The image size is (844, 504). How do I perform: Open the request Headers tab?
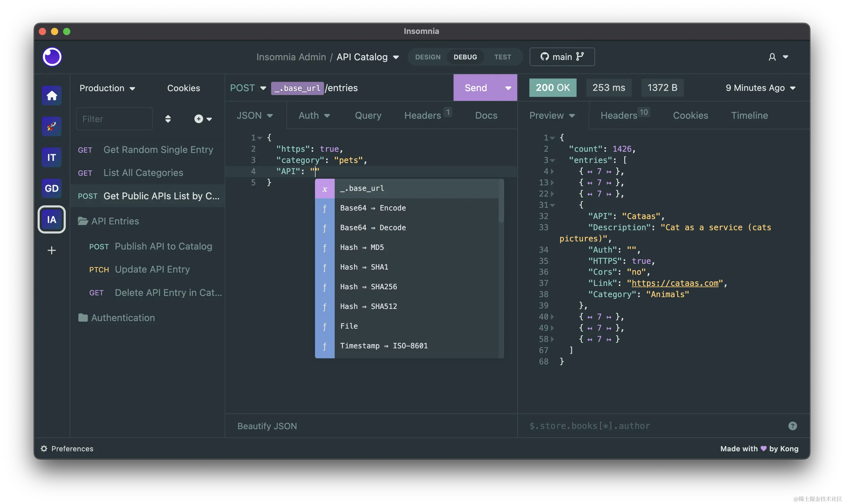(x=423, y=115)
